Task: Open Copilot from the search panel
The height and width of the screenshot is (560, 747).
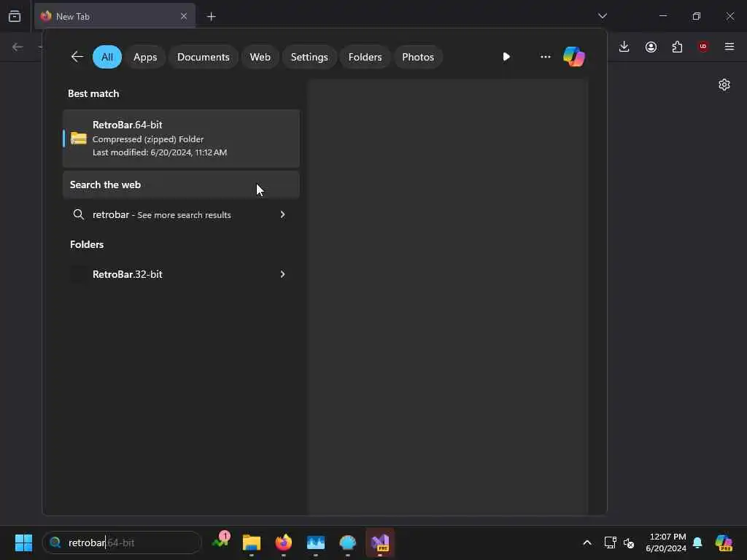Action: tap(574, 57)
